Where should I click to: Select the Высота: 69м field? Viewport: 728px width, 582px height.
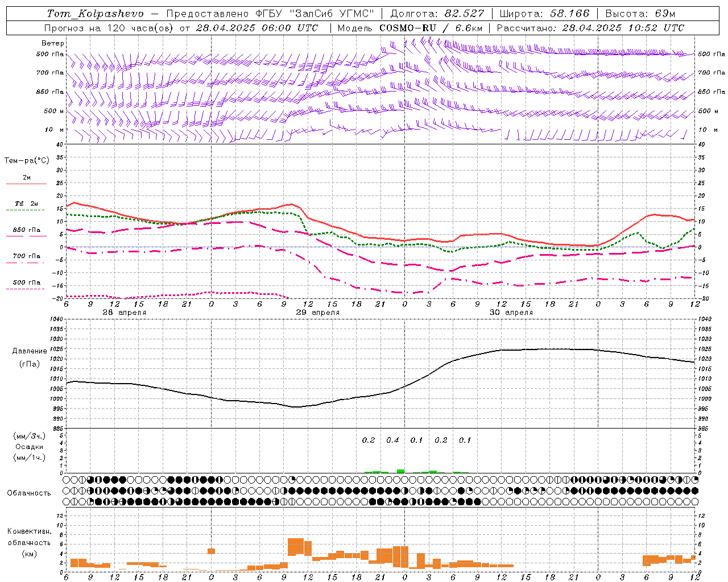click(x=640, y=14)
